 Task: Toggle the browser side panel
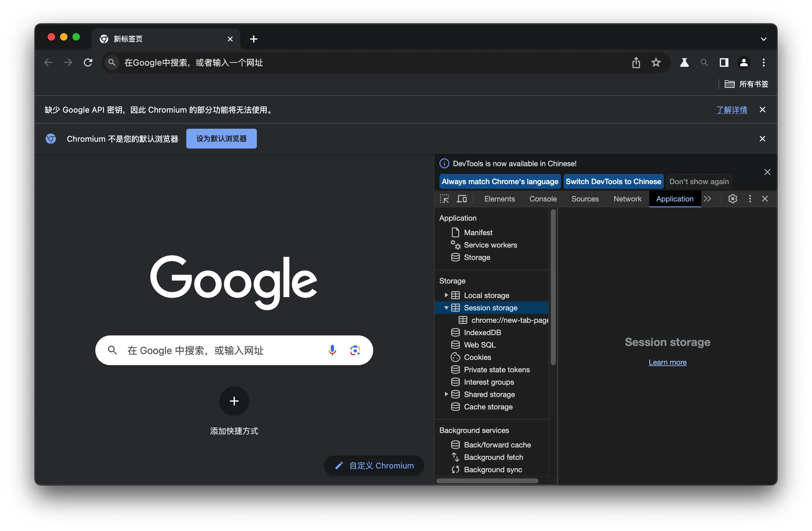(723, 63)
